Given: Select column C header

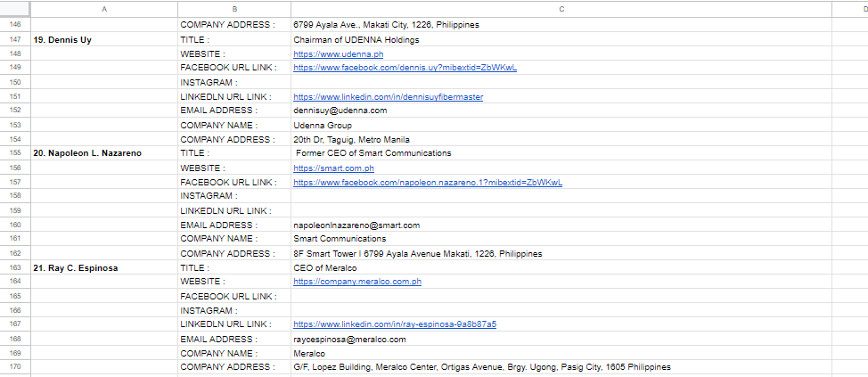Looking at the screenshot, I should click(x=561, y=8).
